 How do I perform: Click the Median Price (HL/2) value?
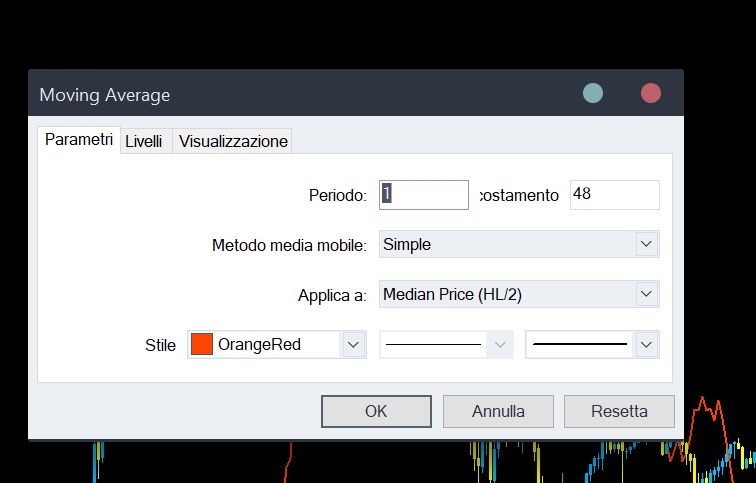click(x=453, y=294)
